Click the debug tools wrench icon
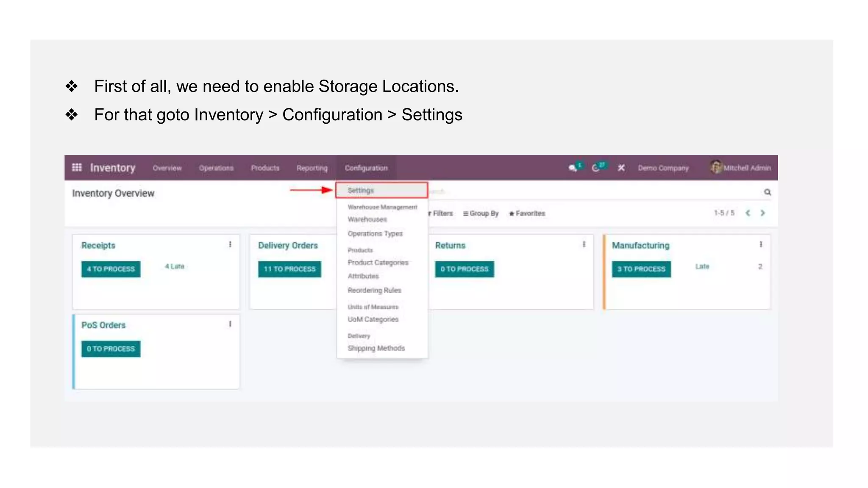Screen dimensions: 868x488 click(621, 168)
